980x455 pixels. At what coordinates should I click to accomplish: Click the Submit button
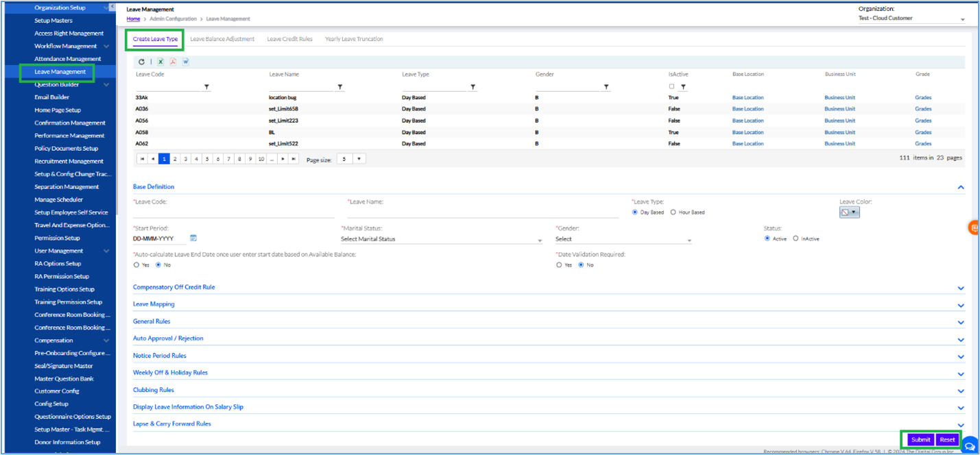(x=920, y=439)
